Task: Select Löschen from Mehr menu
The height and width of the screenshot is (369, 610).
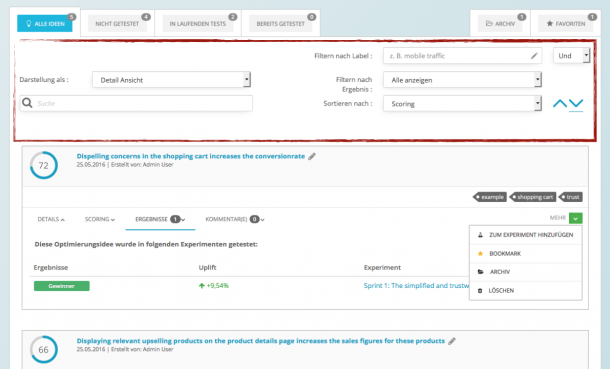Action: click(x=526, y=290)
